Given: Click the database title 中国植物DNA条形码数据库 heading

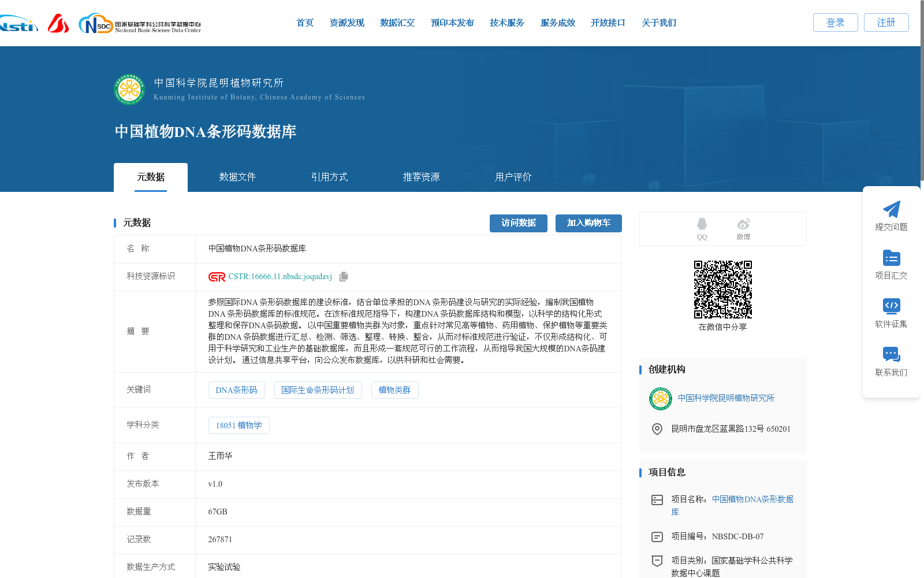Looking at the screenshot, I should pyautogui.click(x=206, y=132).
